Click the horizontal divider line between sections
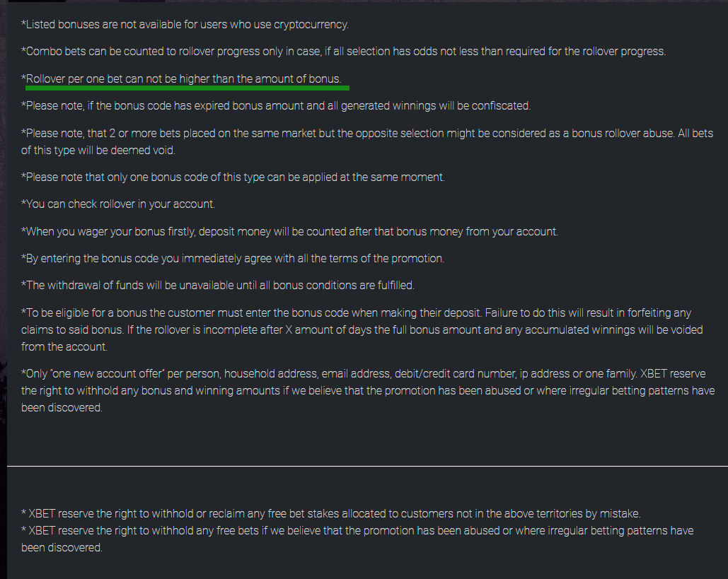Screen dimensions: 728x579 coord(367,466)
